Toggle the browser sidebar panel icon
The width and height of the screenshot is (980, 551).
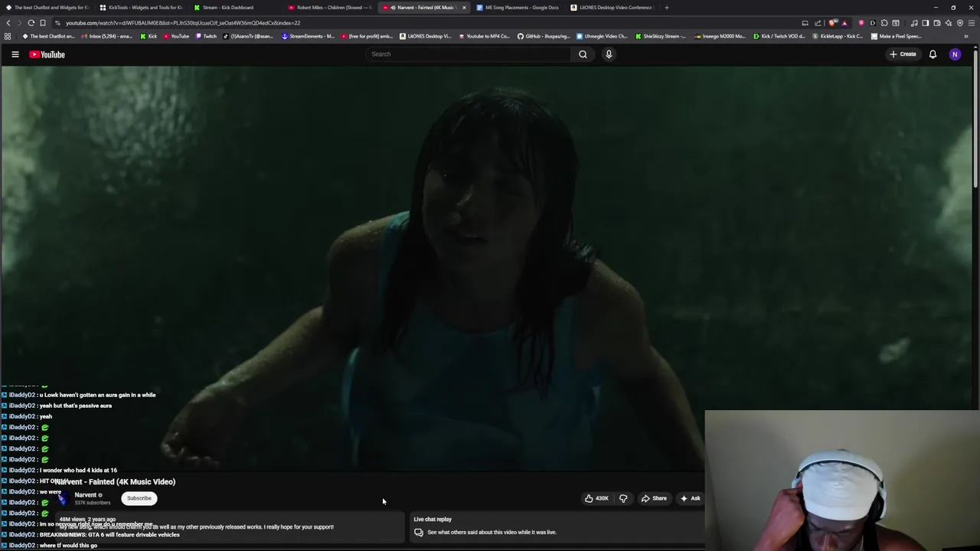click(925, 23)
